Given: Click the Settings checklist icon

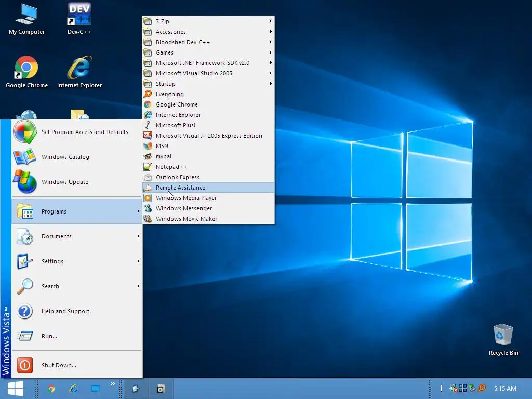Looking at the screenshot, I should tap(25, 261).
